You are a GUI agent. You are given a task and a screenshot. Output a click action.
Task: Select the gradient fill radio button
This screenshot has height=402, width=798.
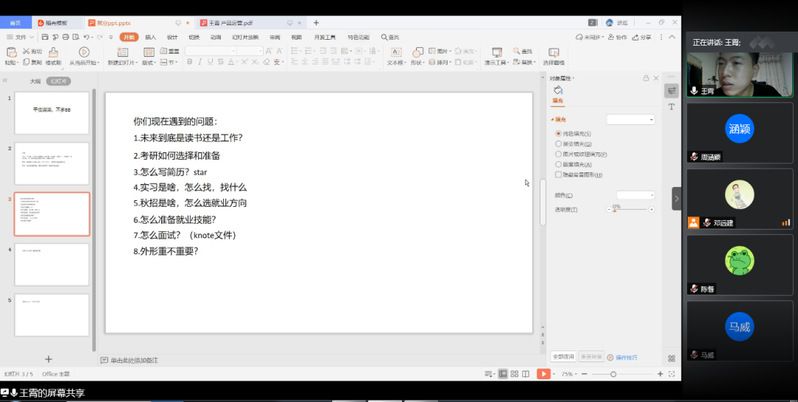[558, 144]
